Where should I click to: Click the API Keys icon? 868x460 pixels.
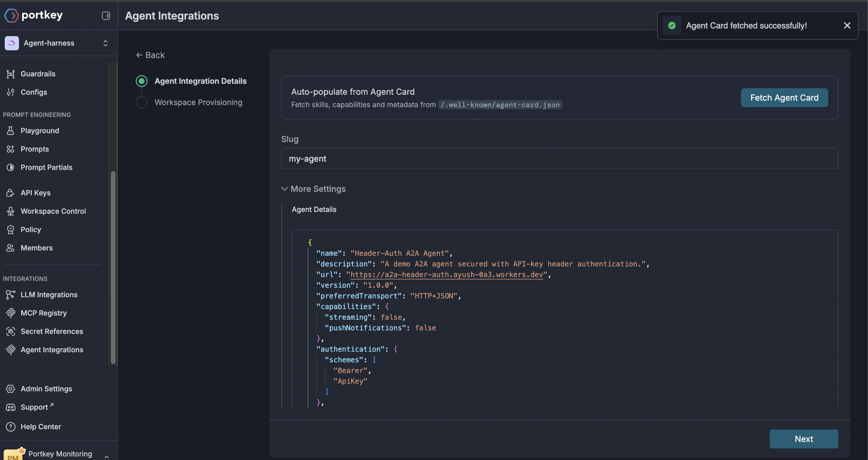pos(10,193)
